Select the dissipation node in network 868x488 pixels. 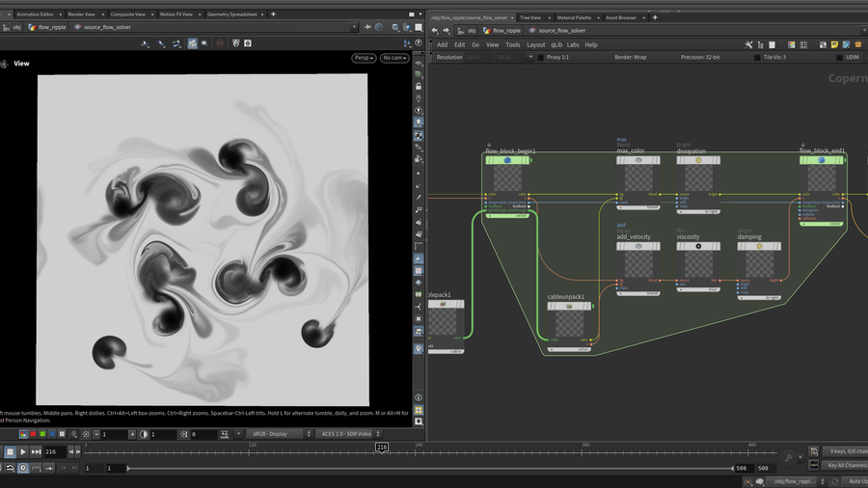pyautogui.click(x=698, y=178)
